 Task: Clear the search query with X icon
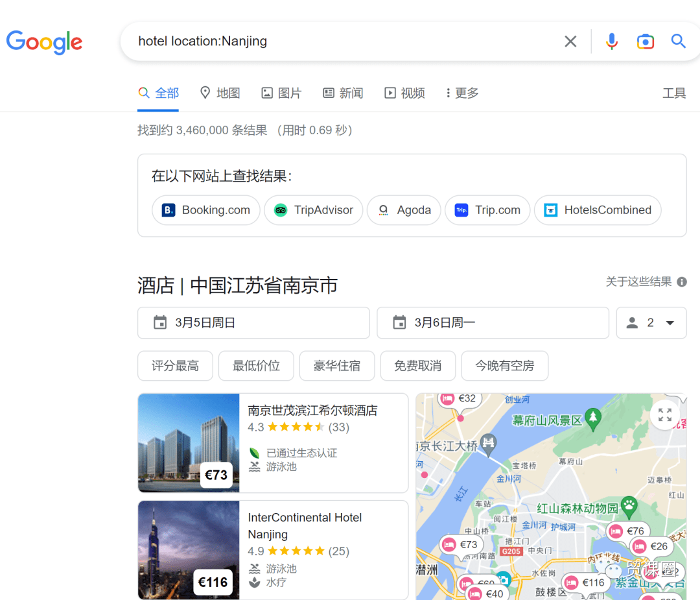click(570, 42)
